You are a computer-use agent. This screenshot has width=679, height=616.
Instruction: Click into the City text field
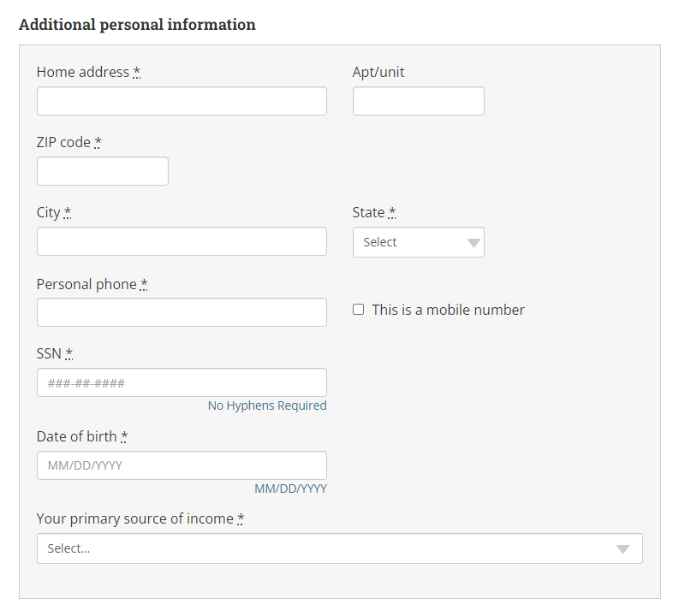[182, 241]
